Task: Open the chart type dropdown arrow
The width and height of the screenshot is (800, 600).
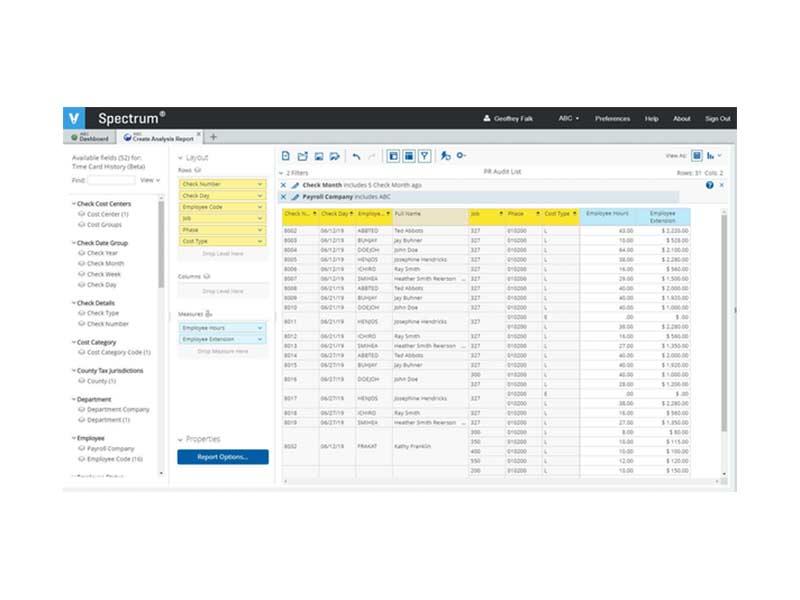Action: pyautogui.click(x=720, y=155)
